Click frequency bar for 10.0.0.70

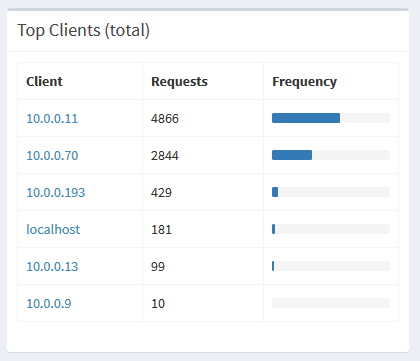pos(331,155)
